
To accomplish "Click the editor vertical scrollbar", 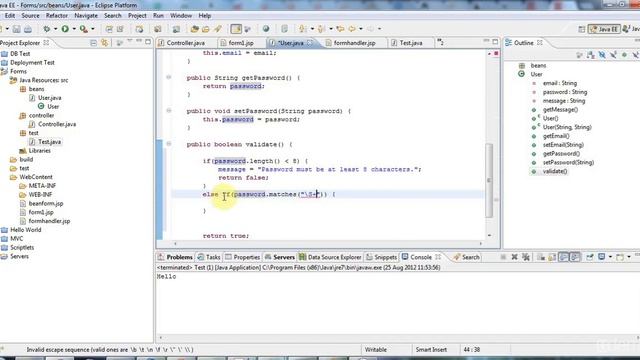I will [x=489, y=180].
